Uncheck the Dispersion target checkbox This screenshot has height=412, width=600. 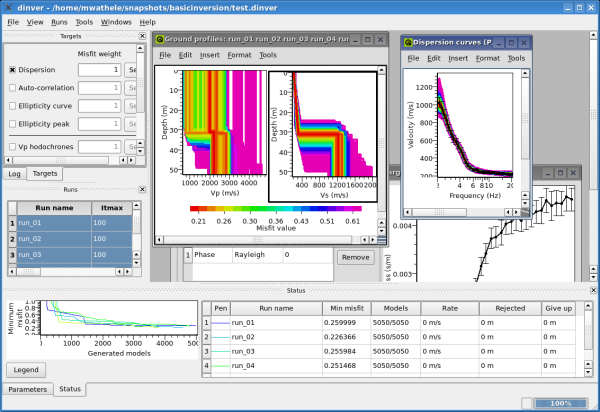(x=12, y=70)
